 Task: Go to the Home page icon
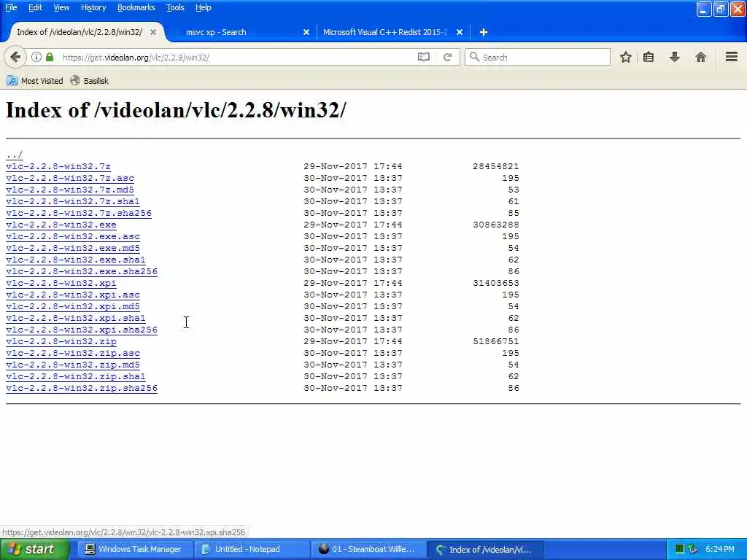701,57
